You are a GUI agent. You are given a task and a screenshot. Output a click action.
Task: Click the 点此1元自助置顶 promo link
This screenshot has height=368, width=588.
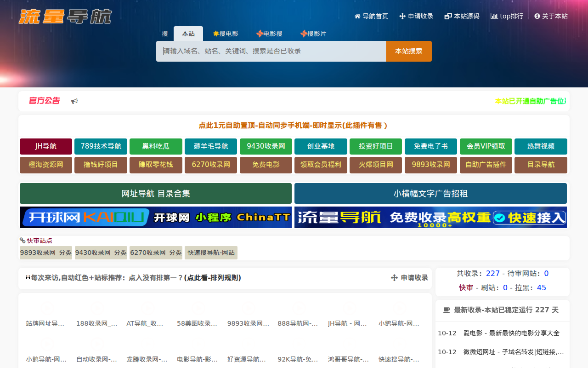tap(293, 126)
